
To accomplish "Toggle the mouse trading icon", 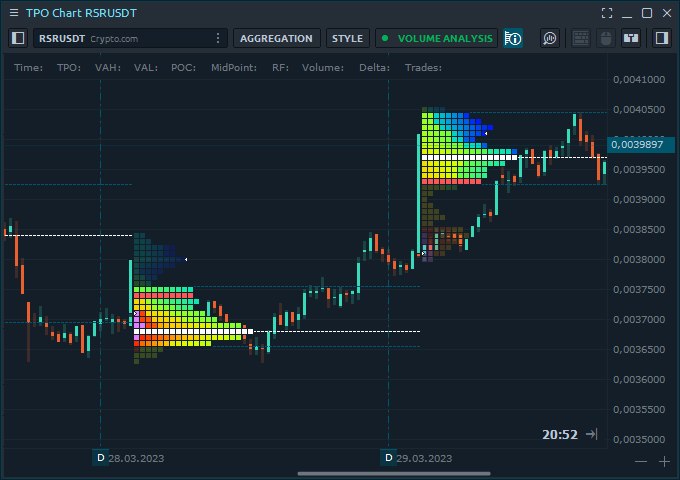I will point(606,38).
